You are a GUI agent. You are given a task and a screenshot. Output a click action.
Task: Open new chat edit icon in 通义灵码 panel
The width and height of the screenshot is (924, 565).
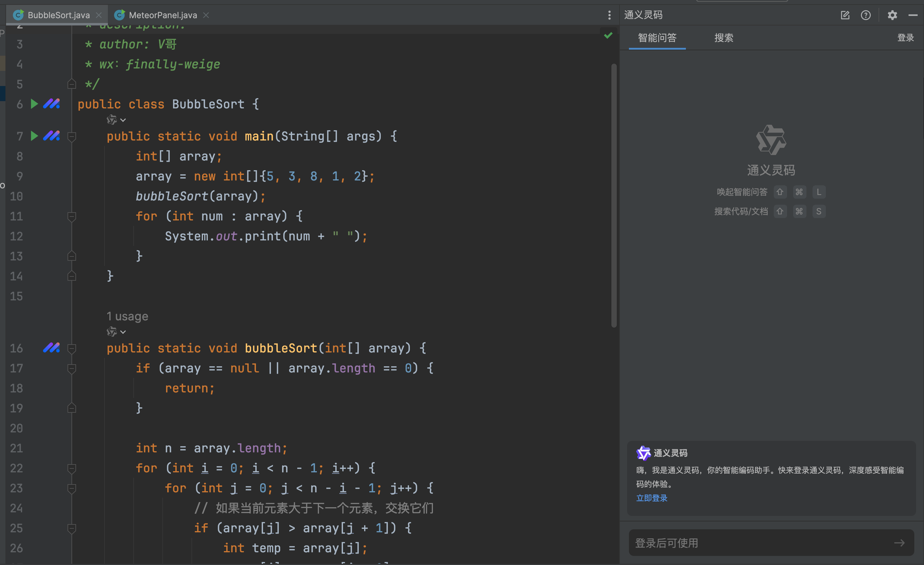tap(845, 15)
